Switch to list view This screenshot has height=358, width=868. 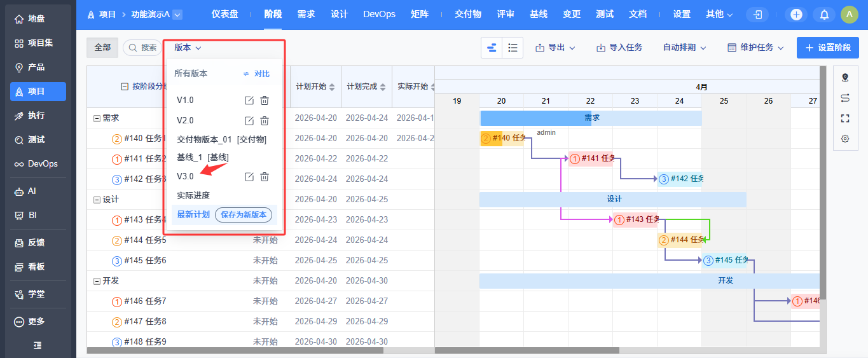[x=513, y=48]
